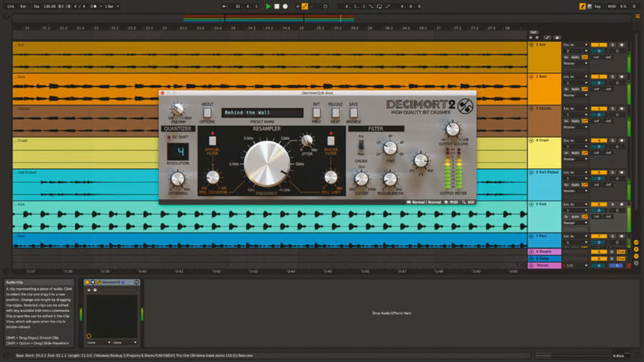Click the Behind the Wall preset name display
This screenshot has width=644, height=362.
pyautogui.click(x=263, y=112)
